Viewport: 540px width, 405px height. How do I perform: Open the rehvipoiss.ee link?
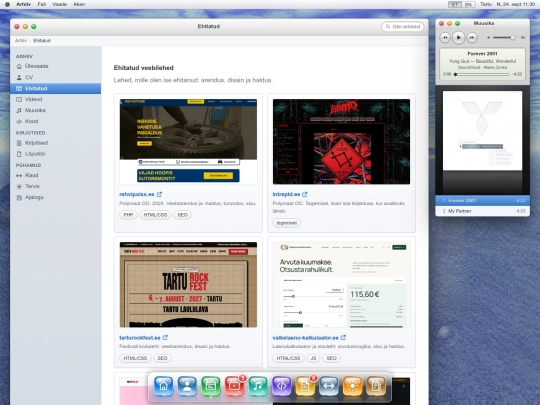point(137,194)
